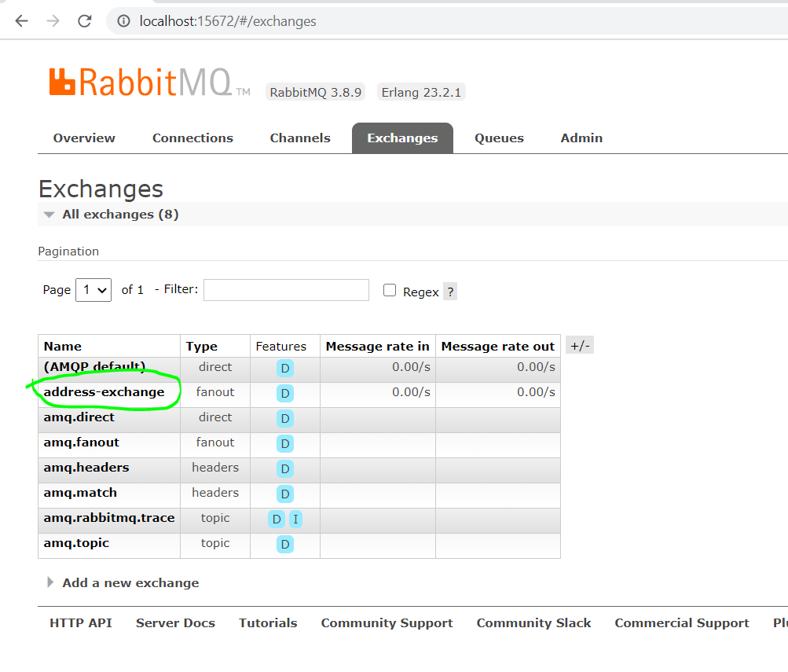Open the Admin tab
The width and height of the screenshot is (788, 672).
point(581,138)
